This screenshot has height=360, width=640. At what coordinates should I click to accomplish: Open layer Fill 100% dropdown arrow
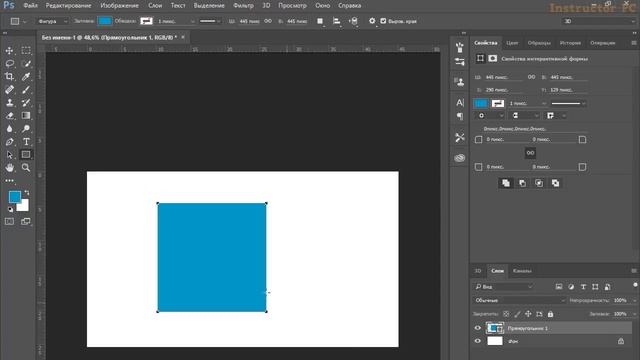pyautogui.click(x=634, y=314)
